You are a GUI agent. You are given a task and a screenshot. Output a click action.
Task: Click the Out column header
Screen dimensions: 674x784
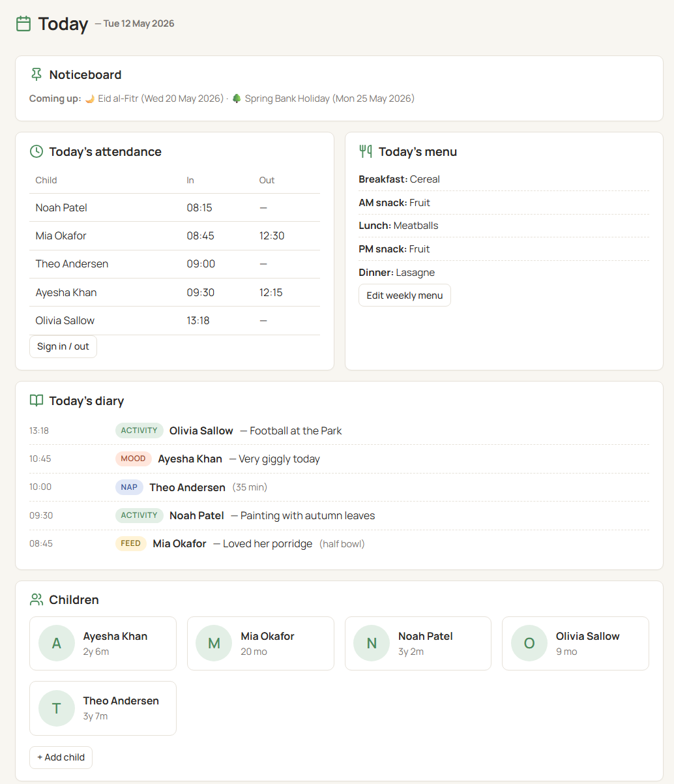[x=267, y=180]
